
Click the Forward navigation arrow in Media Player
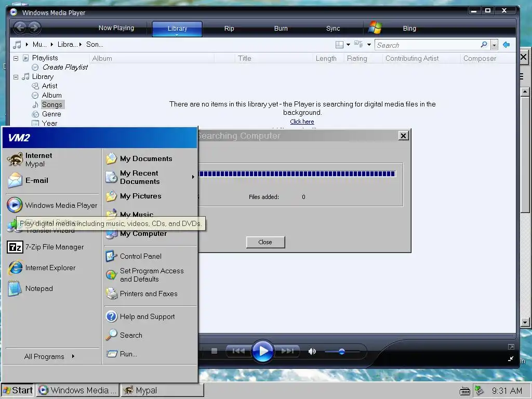pos(34,28)
